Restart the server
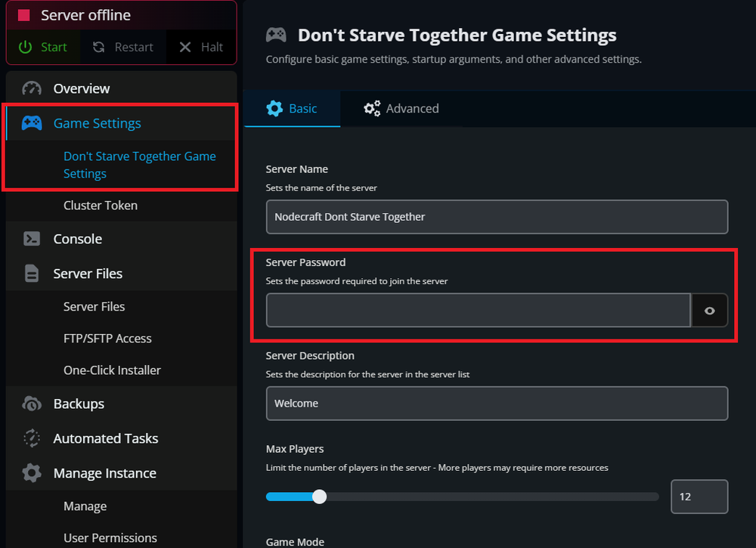Image resolution: width=756 pixels, height=548 pixels. pyautogui.click(x=122, y=46)
